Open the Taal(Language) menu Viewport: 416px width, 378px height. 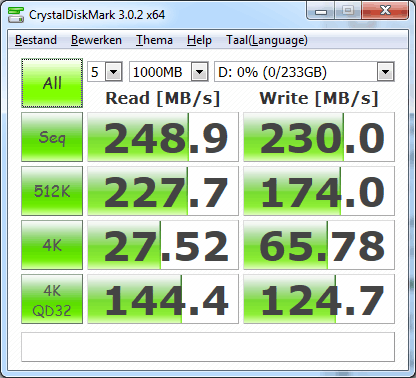[267, 40]
